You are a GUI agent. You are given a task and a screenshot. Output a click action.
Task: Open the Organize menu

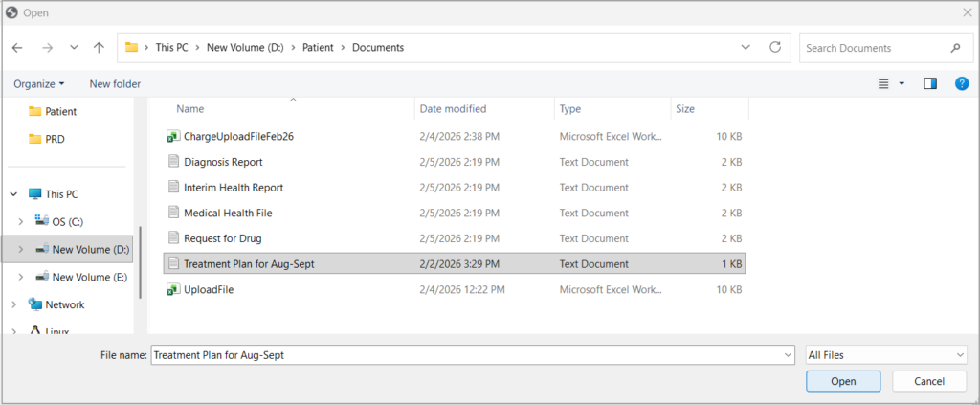(39, 84)
